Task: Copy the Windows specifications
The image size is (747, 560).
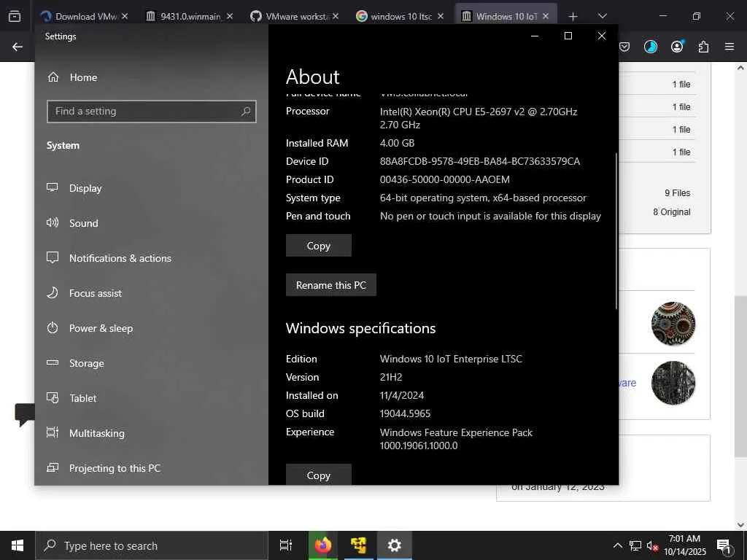Action: (318, 475)
